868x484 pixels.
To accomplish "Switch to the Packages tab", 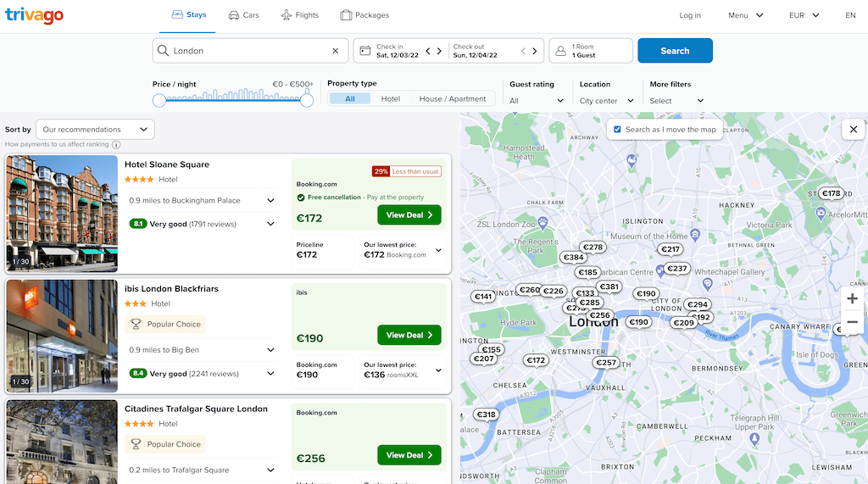I will pos(364,15).
